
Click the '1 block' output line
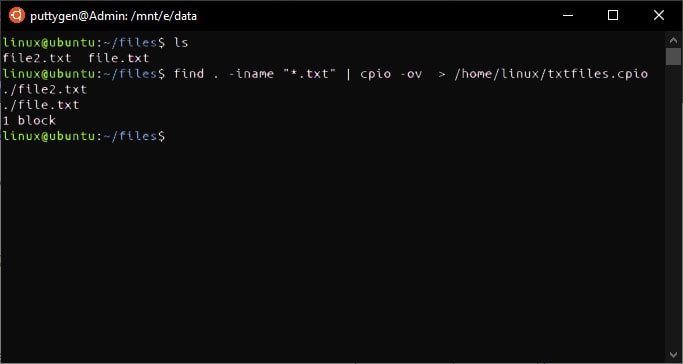[x=29, y=121]
